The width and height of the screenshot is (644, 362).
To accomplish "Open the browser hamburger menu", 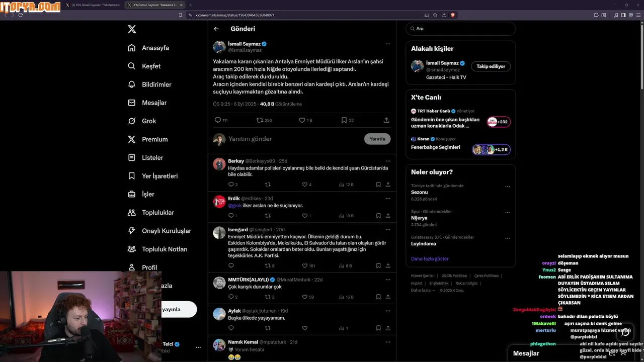I will pos(638,15).
